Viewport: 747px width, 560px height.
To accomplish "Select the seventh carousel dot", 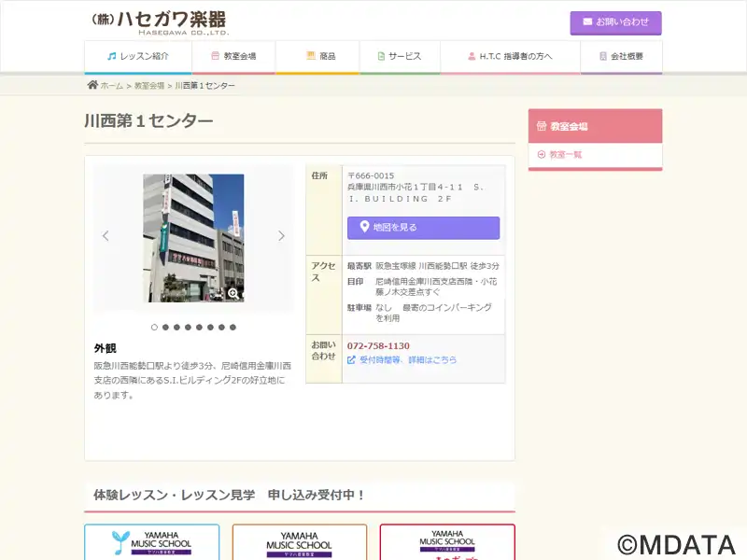I will (221, 328).
